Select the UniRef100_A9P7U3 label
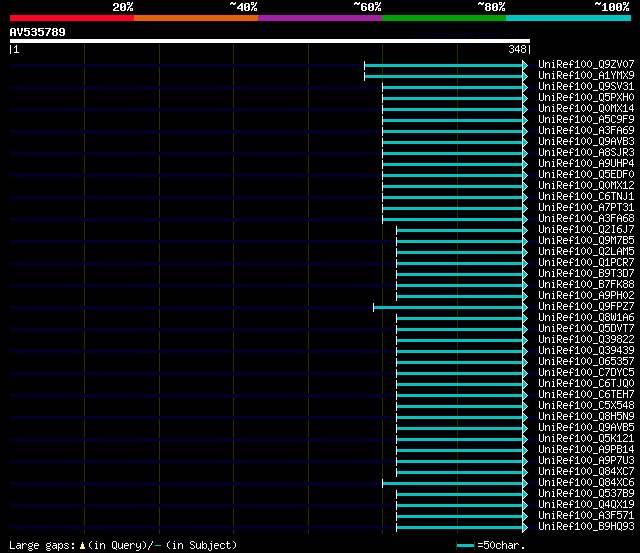Viewport: 640px width, 553px height. pyautogui.click(x=586, y=461)
